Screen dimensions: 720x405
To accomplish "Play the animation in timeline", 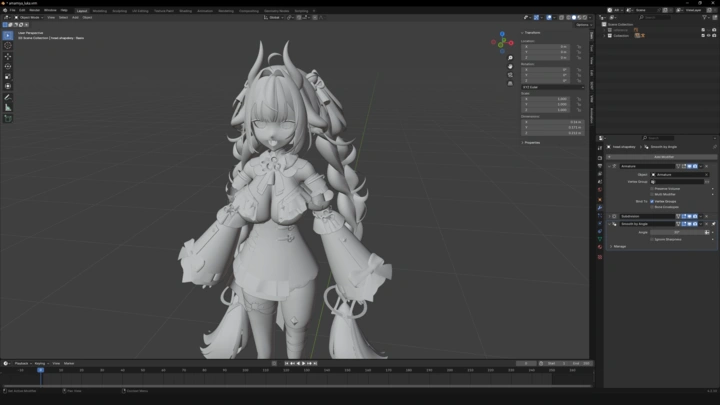I will (x=303, y=363).
